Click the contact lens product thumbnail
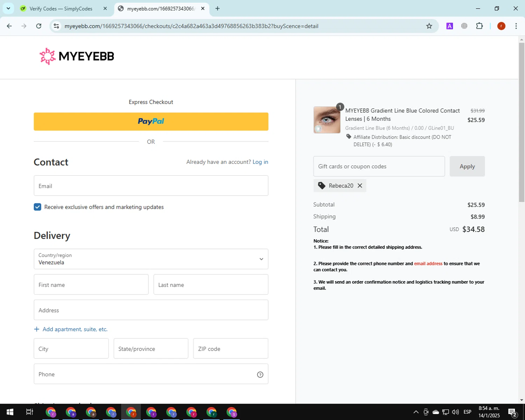This screenshot has width=525, height=420. tap(327, 120)
